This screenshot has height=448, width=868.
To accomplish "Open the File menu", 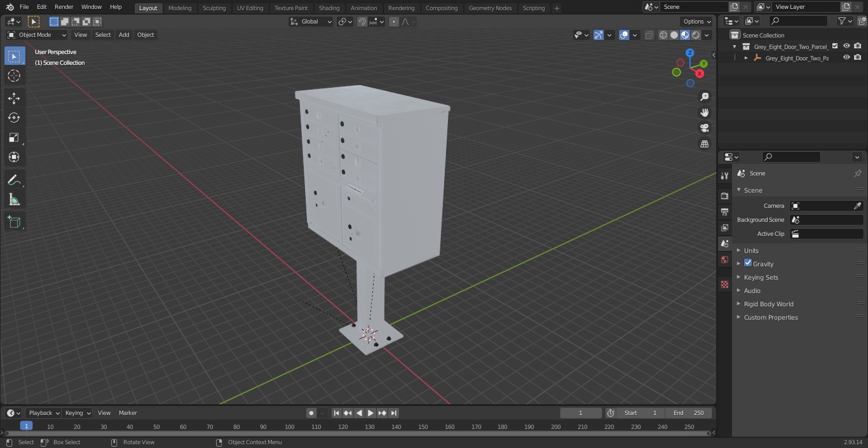I will pos(24,7).
